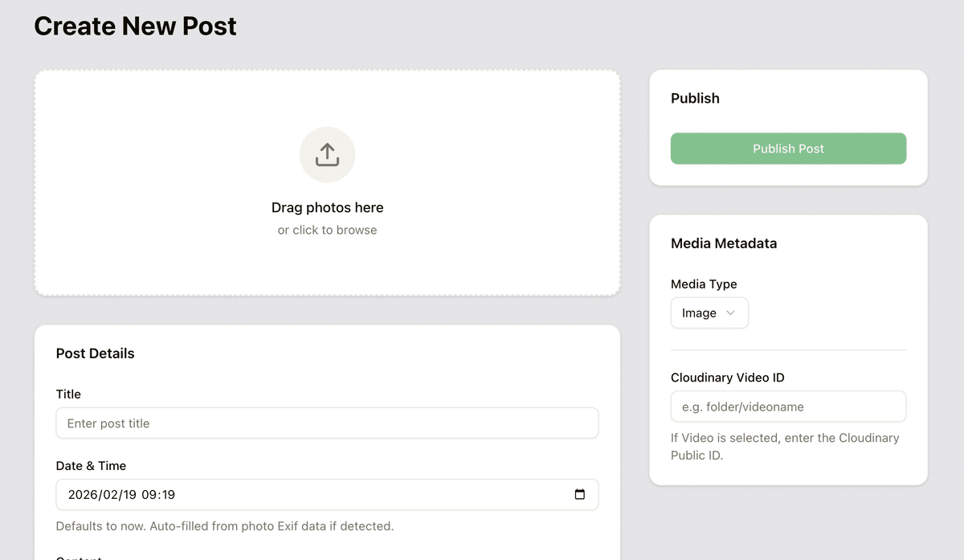The image size is (964, 560).
Task: Focus the Enter post title field
Action: tap(327, 423)
